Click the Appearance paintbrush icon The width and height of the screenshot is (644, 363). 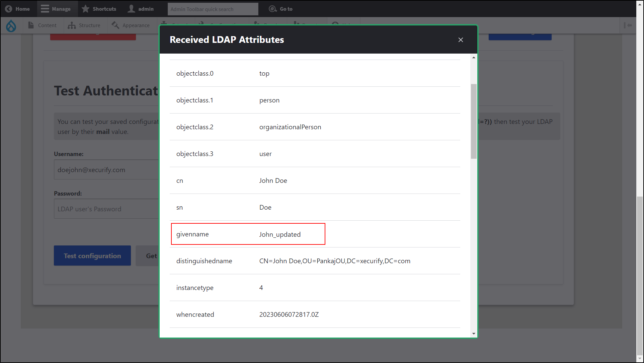pyautogui.click(x=115, y=25)
